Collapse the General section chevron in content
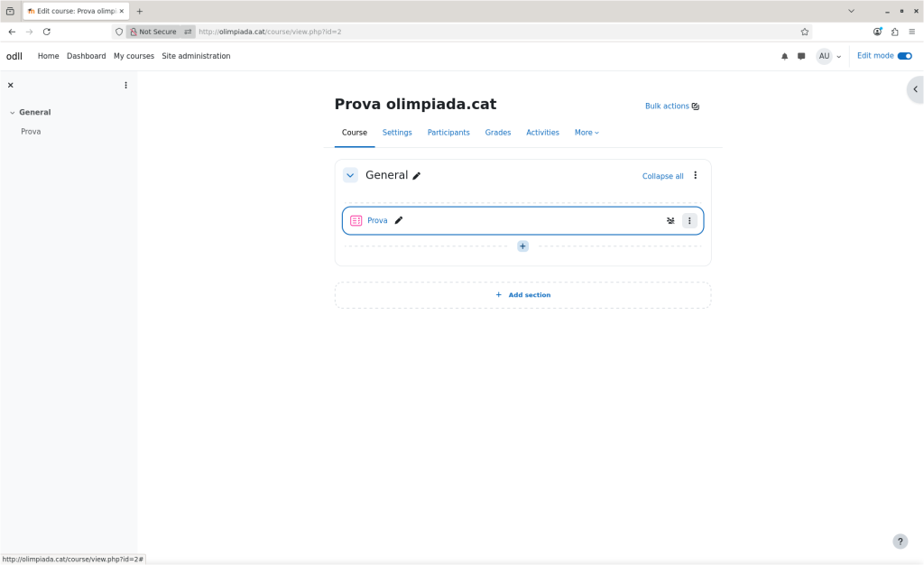 tap(350, 175)
